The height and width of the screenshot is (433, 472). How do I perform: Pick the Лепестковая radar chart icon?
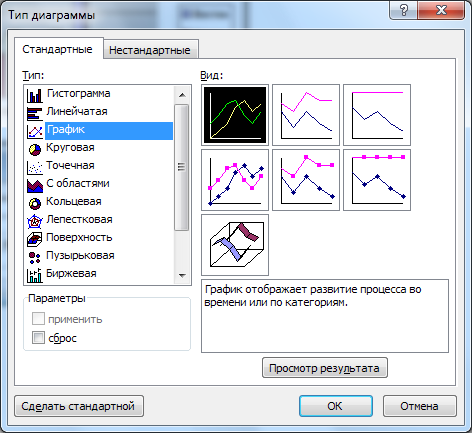pyautogui.click(x=35, y=221)
